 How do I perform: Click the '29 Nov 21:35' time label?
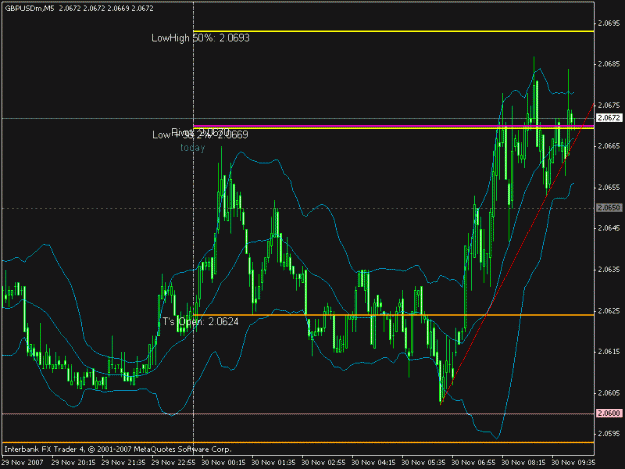[x=123, y=463]
